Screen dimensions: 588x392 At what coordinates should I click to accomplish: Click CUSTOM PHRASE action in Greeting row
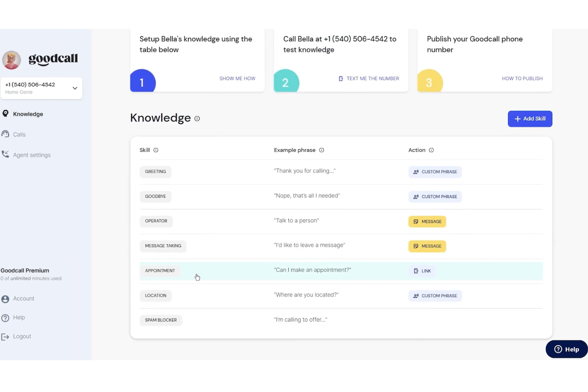[x=435, y=172]
